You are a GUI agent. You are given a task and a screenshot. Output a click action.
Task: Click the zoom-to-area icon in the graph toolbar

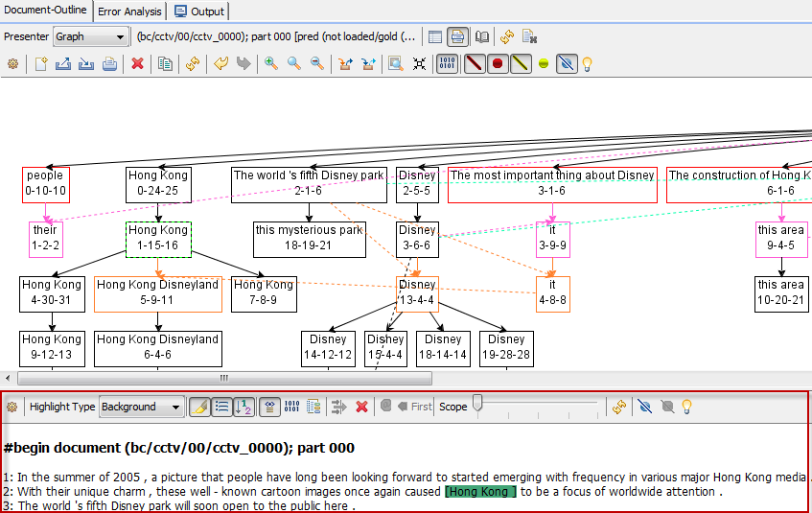click(x=396, y=63)
